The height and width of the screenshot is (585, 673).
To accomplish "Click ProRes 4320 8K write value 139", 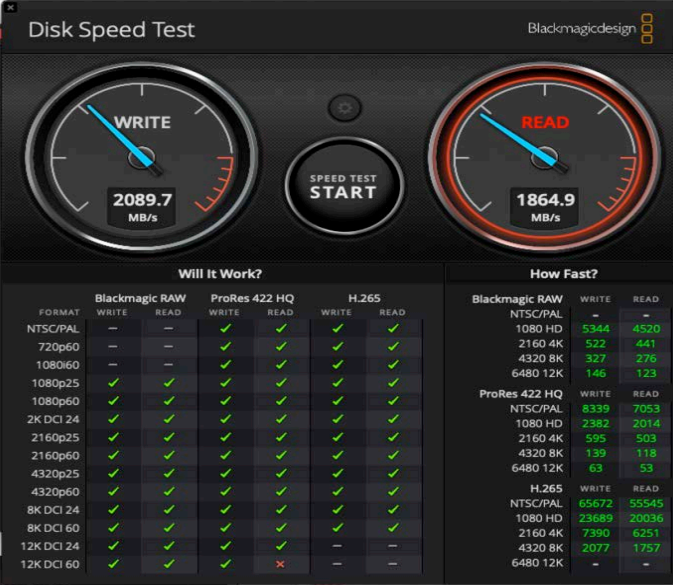I will 596,453.
